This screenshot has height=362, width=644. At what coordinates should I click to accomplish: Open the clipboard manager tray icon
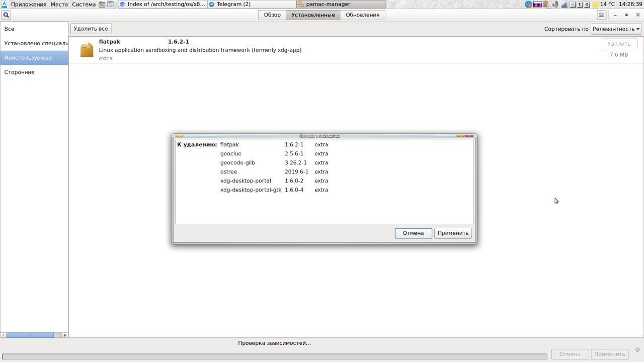pyautogui.click(x=546, y=4)
